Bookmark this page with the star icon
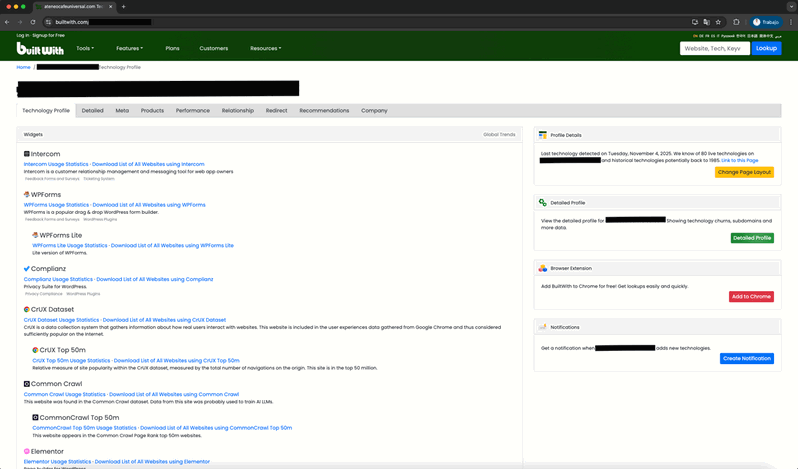 click(718, 22)
